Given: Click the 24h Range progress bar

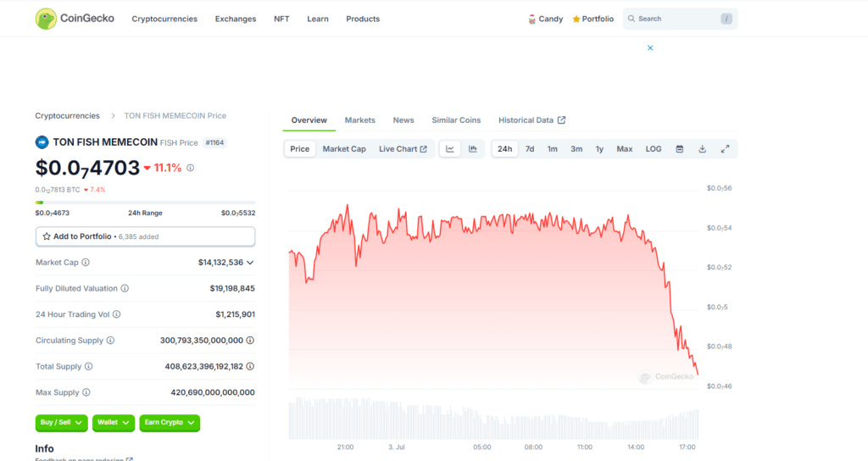Looking at the screenshot, I should point(145,203).
